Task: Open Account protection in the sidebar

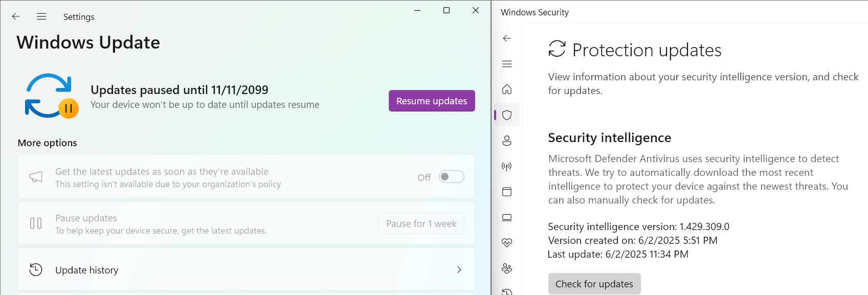Action: pyautogui.click(x=507, y=141)
